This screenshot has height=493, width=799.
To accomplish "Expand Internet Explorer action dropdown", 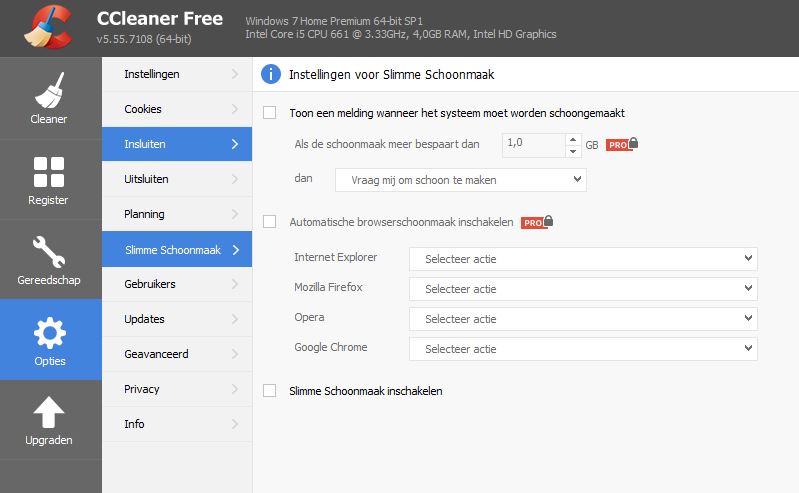I will [x=583, y=259].
